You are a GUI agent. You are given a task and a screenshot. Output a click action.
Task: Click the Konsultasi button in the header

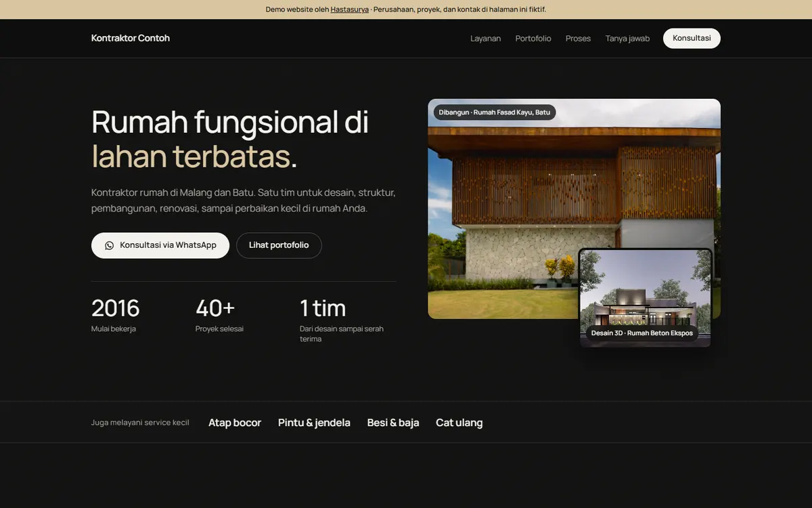(x=692, y=39)
